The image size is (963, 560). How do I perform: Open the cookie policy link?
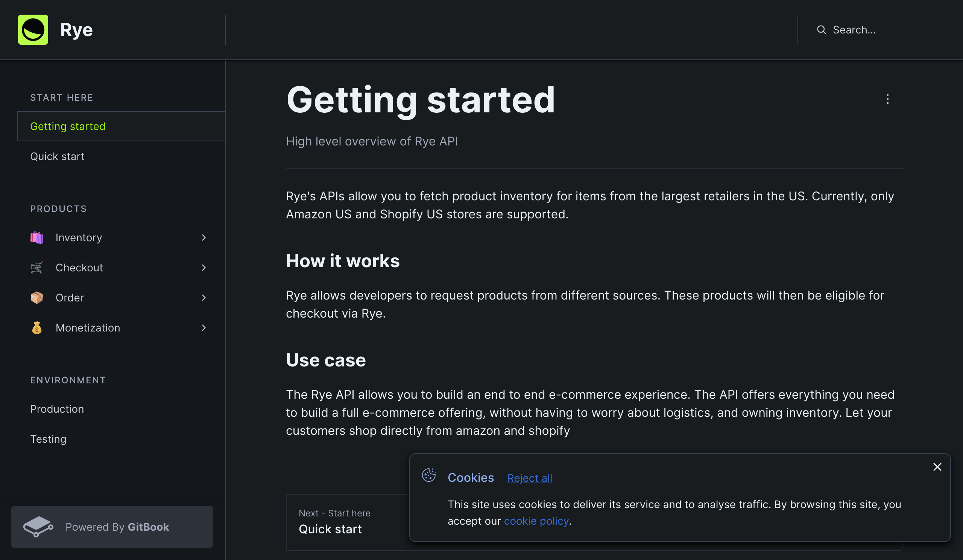[536, 521]
